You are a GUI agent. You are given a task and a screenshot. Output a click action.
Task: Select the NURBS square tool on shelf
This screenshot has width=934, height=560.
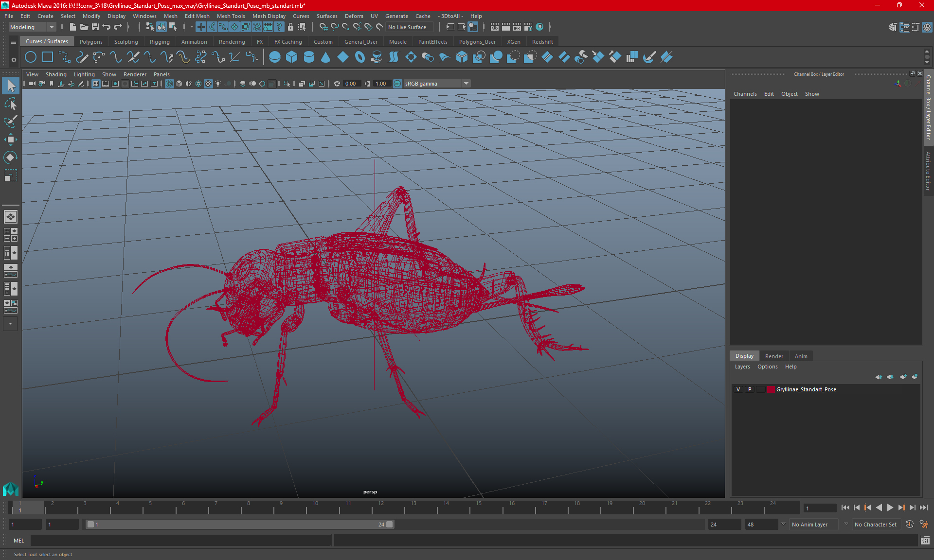[x=48, y=57]
